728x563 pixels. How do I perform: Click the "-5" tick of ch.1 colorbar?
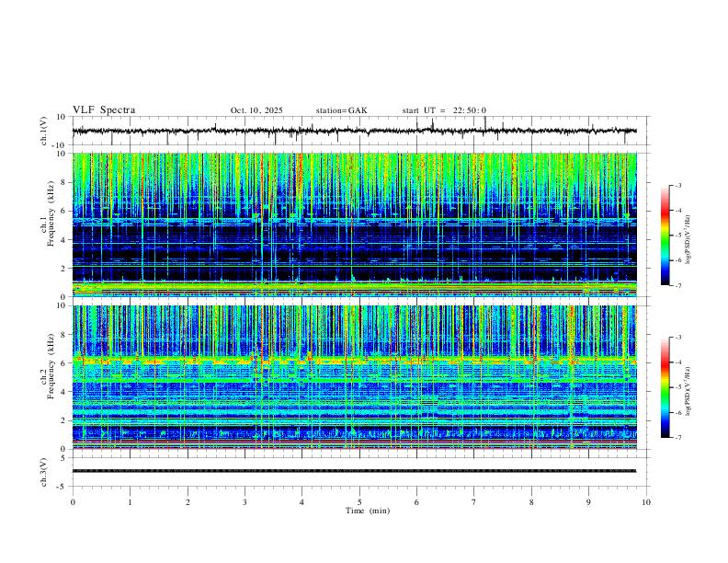point(678,236)
